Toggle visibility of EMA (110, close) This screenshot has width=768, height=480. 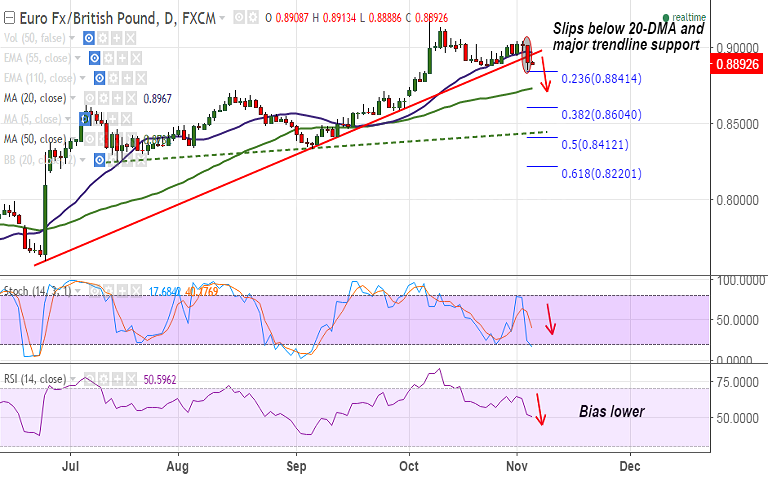(x=99, y=78)
